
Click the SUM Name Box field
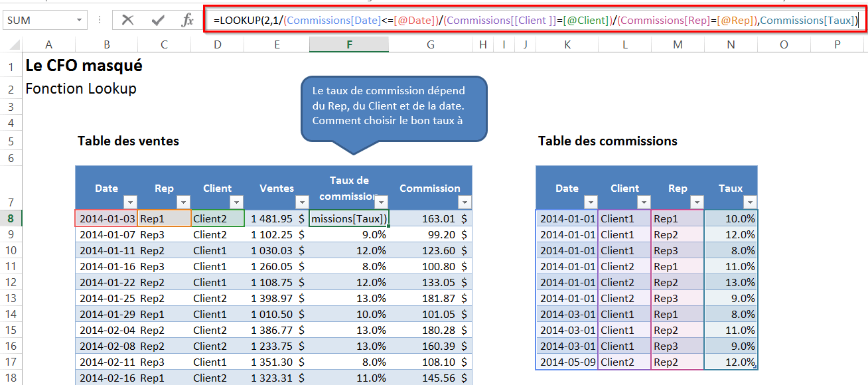[x=38, y=21]
